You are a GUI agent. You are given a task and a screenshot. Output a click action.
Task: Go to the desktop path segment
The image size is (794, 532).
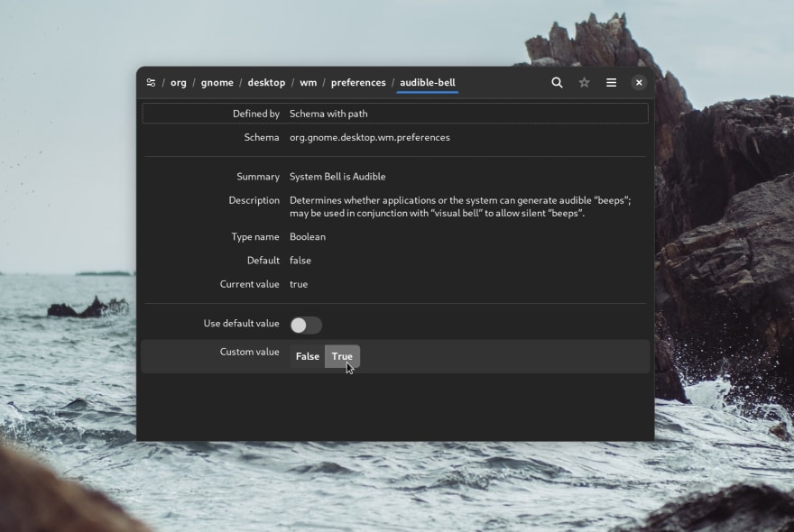point(266,83)
